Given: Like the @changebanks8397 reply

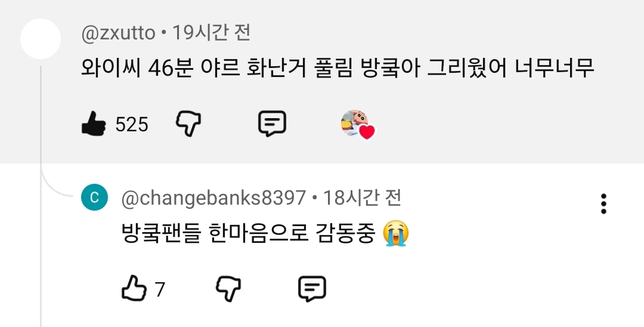Looking at the screenshot, I should pyautogui.click(x=134, y=288).
